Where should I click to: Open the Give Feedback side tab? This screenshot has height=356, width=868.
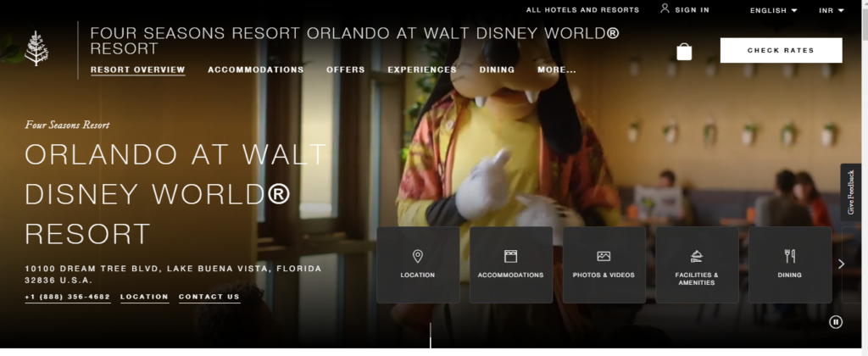851,192
